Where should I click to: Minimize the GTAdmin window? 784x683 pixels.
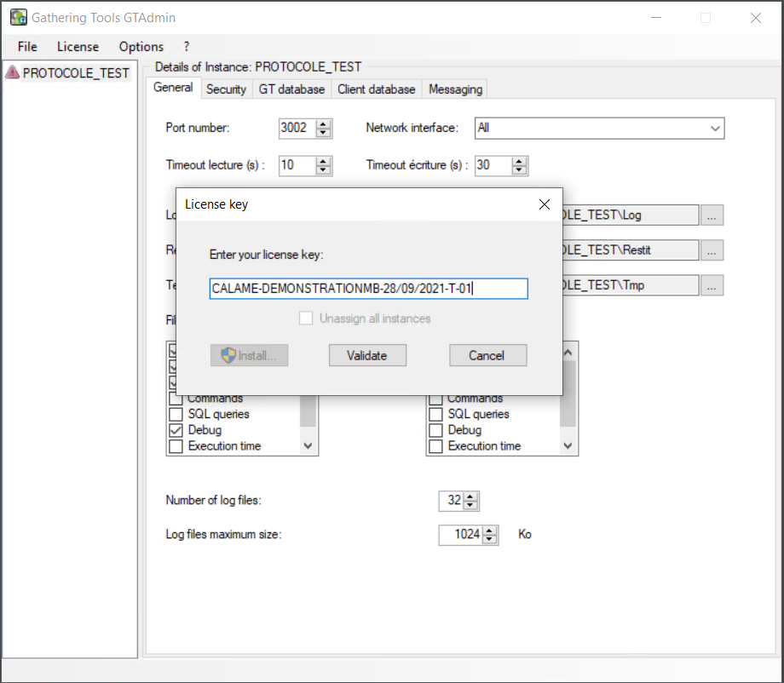click(656, 18)
